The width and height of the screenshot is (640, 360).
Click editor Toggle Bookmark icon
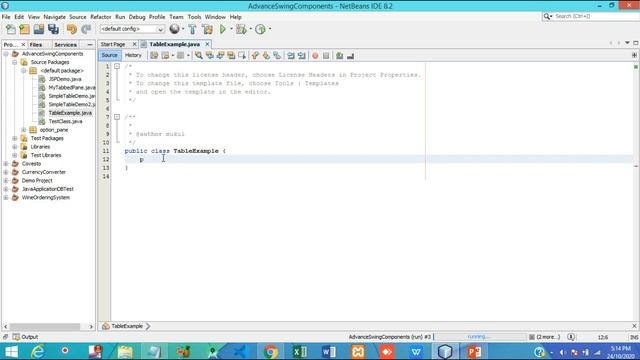click(277, 56)
